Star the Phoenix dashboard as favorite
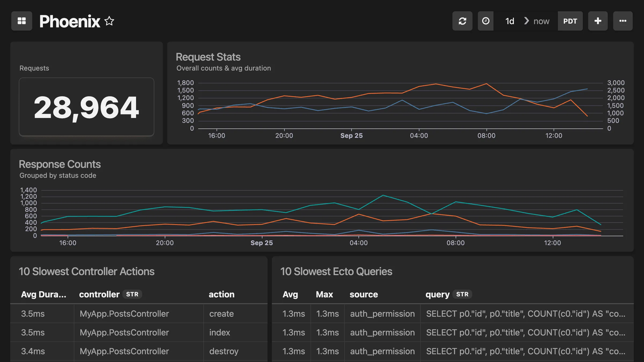This screenshot has height=362, width=644. click(x=109, y=21)
